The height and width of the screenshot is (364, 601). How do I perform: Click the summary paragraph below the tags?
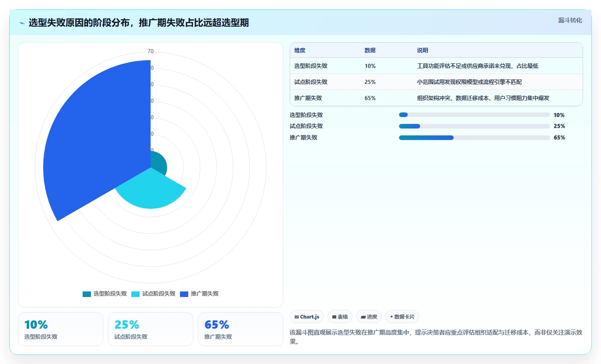click(436, 337)
